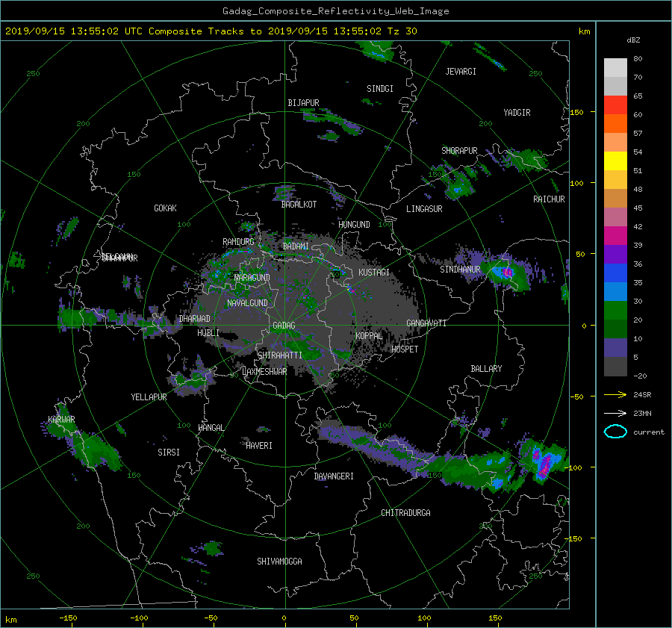Click the HOSPET label
This screenshot has height=628, width=672.
[x=405, y=349]
